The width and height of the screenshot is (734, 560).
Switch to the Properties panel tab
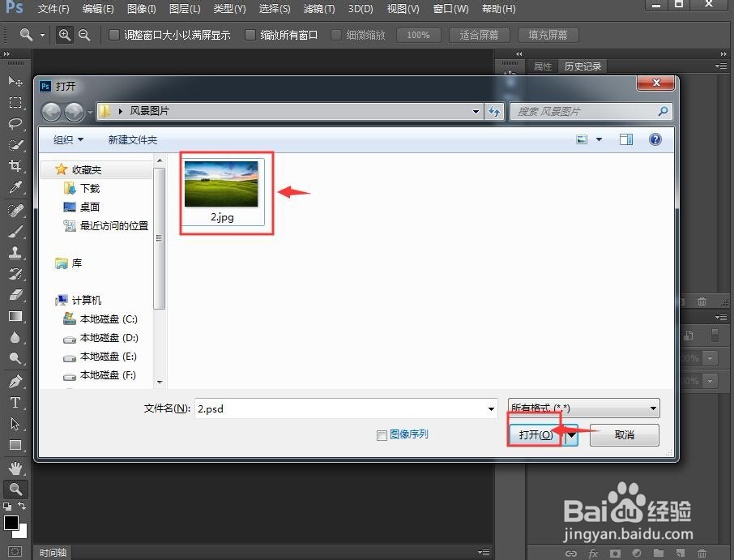click(543, 66)
